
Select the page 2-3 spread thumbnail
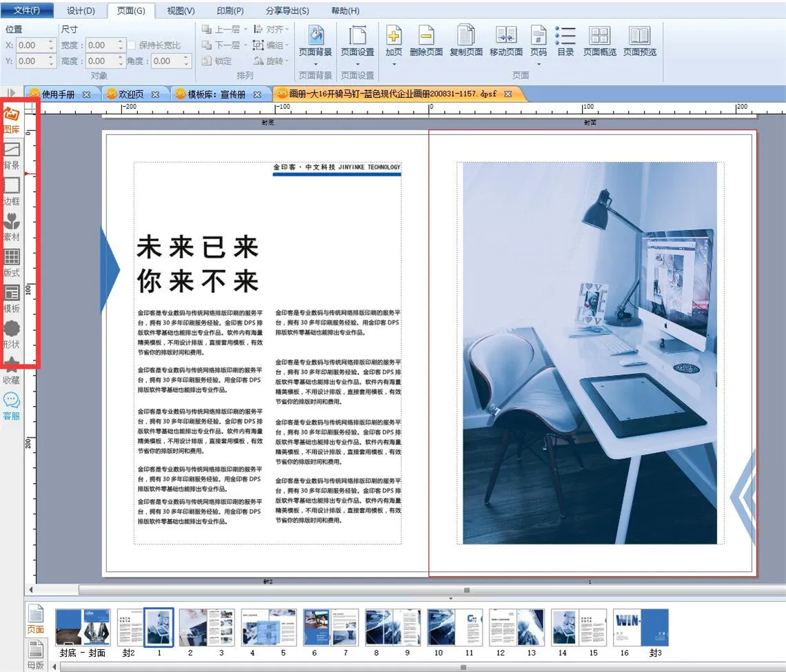(207, 627)
